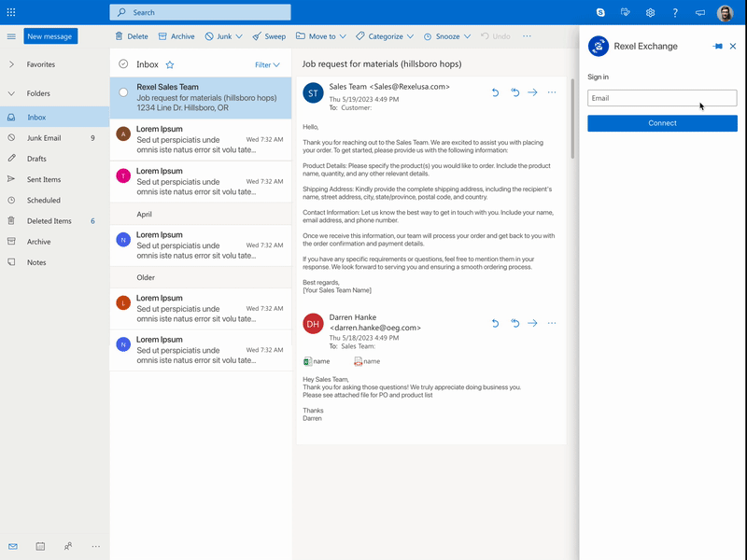The width and height of the screenshot is (747, 560).
Task: Click Delete in the toolbar
Action: pos(132,36)
